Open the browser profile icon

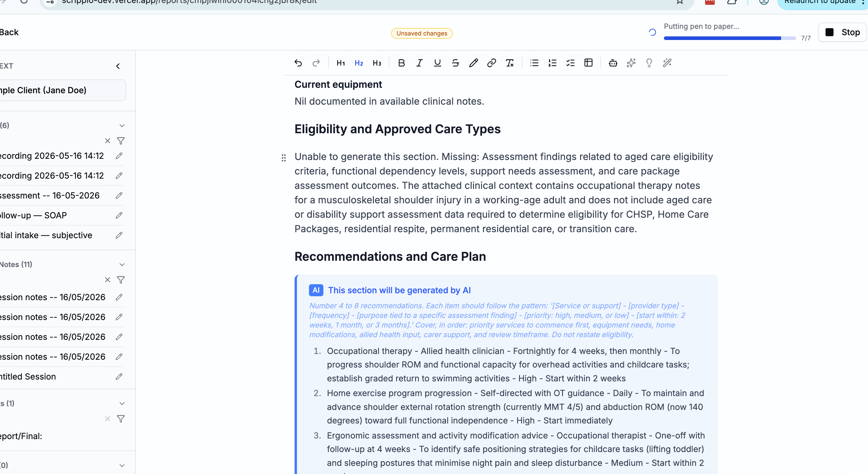click(x=763, y=2)
